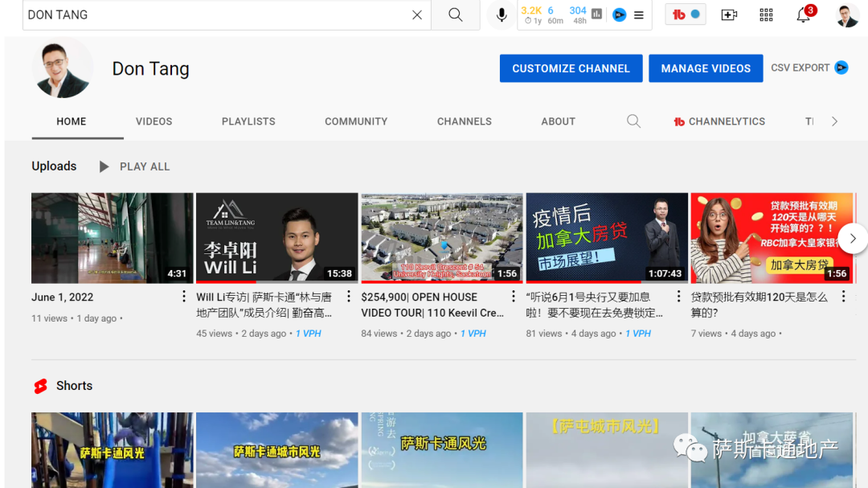Click the CUSTOMIZE CHANNEL button

pos(571,68)
